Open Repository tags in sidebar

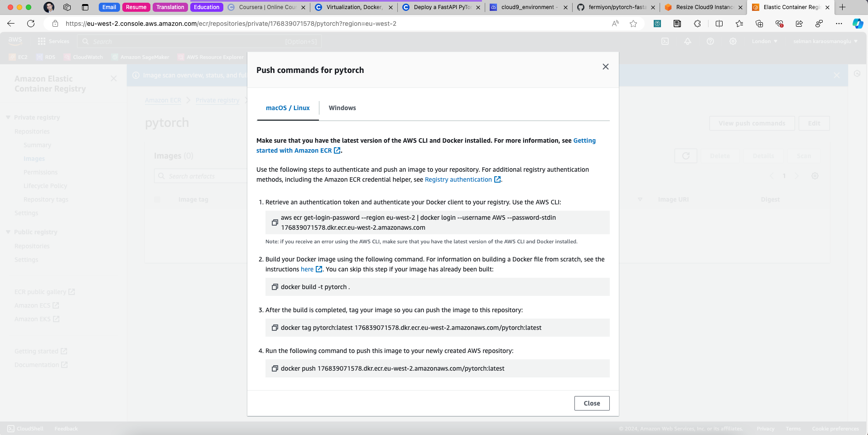[x=46, y=199]
